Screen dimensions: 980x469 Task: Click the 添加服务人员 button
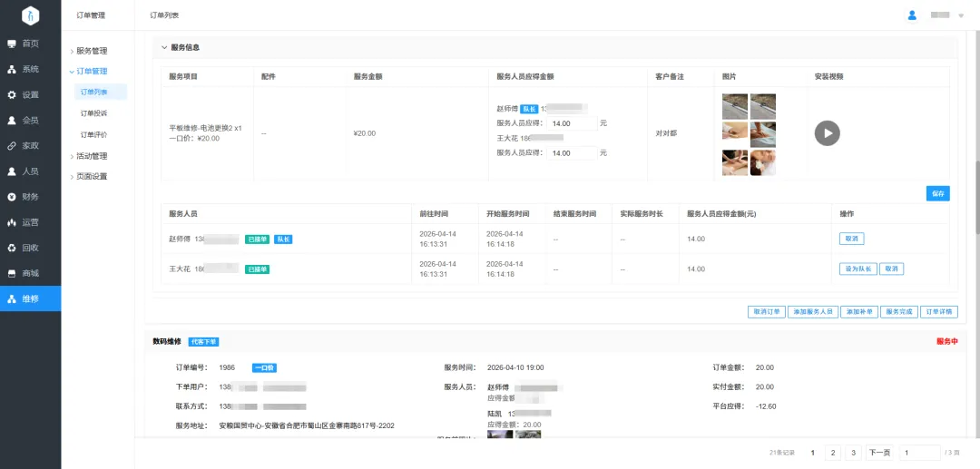tap(812, 311)
